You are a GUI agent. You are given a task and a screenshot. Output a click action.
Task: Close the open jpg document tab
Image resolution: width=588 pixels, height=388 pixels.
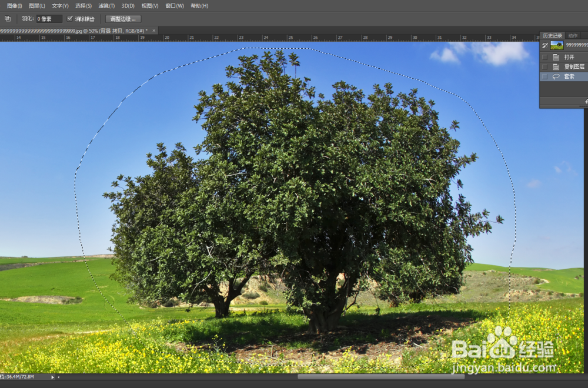point(153,31)
